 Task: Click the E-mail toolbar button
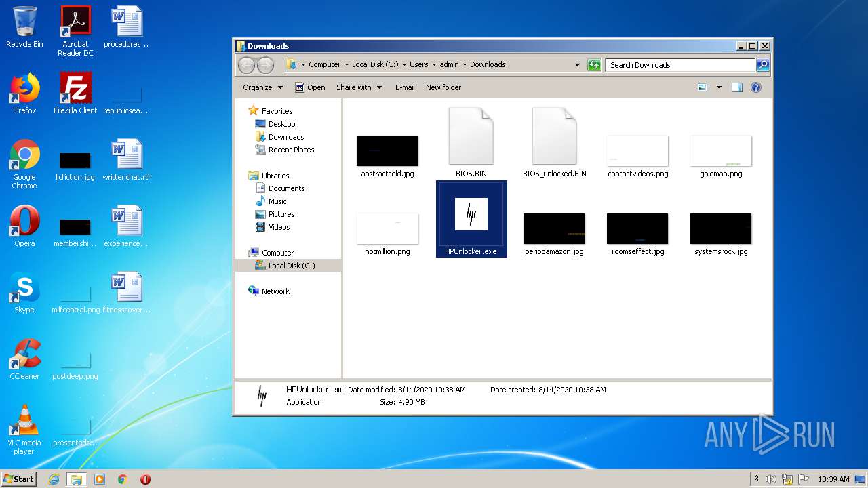405,87
